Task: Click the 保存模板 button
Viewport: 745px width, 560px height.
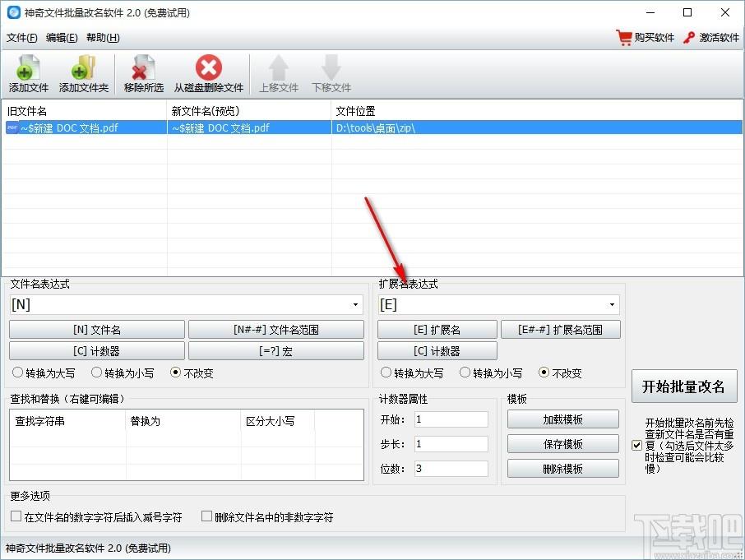Action: pyautogui.click(x=563, y=444)
